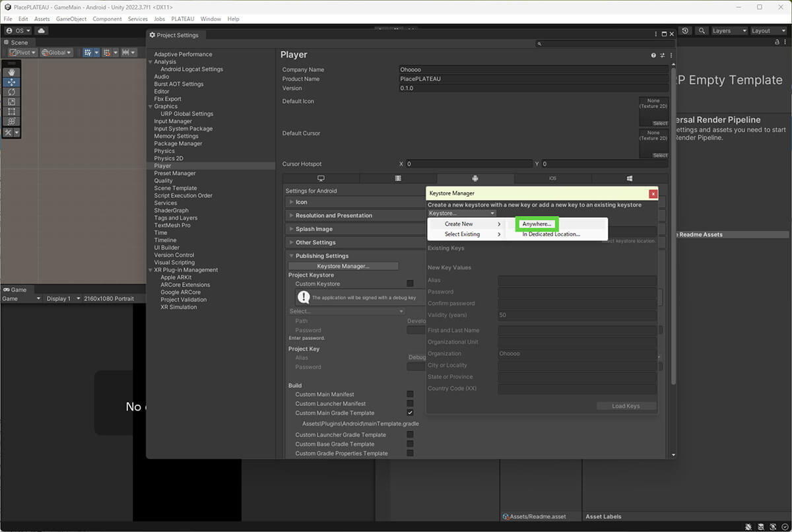Click the bug debug mode status icon

tap(748, 527)
